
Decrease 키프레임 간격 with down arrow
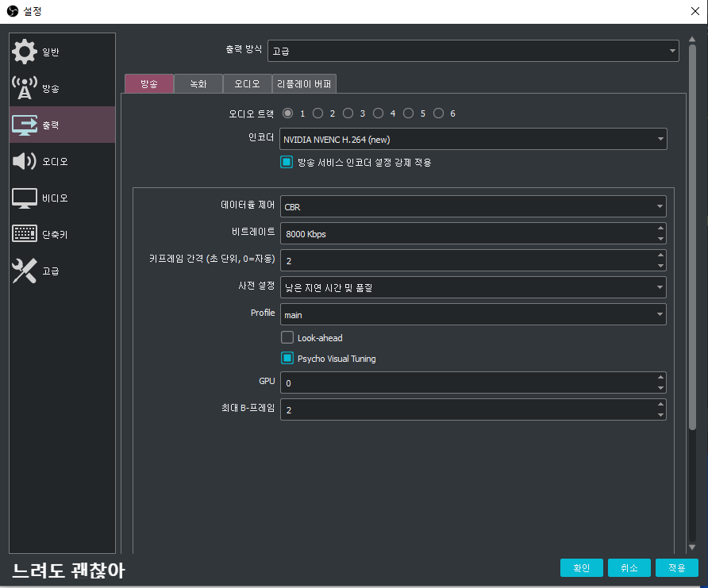660,265
